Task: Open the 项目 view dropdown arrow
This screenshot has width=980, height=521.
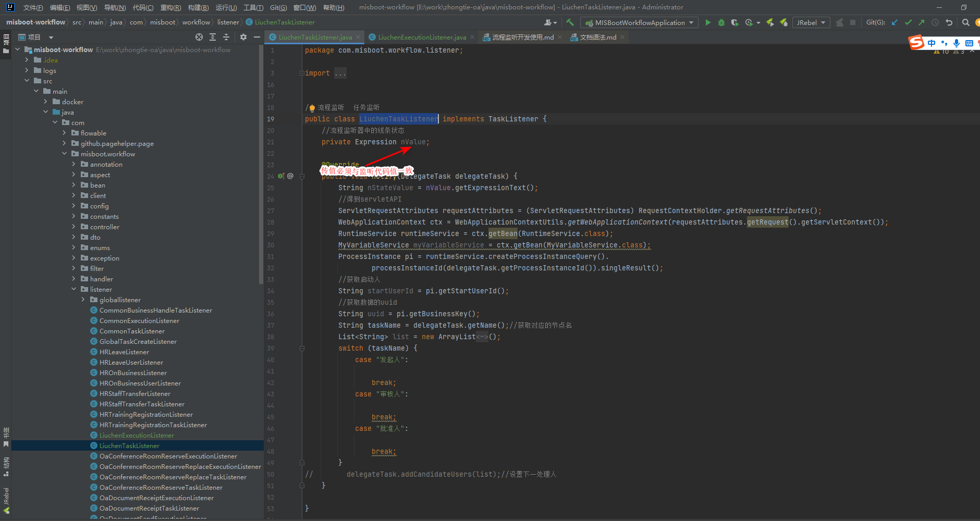Action: [x=51, y=38]
